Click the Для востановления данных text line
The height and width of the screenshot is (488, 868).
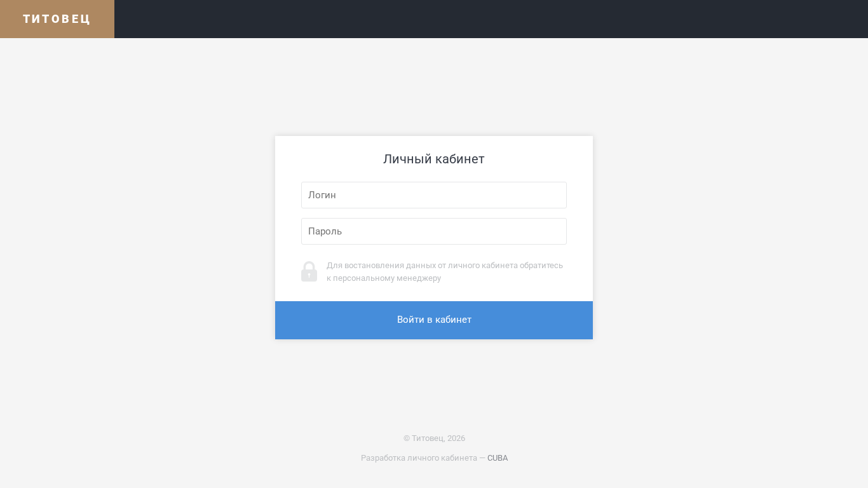pyautogui.click(x=445, y=266)
